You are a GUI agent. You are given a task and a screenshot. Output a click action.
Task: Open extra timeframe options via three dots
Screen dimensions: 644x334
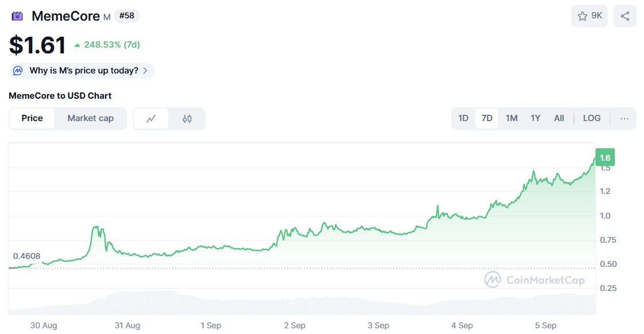(624, 118)
